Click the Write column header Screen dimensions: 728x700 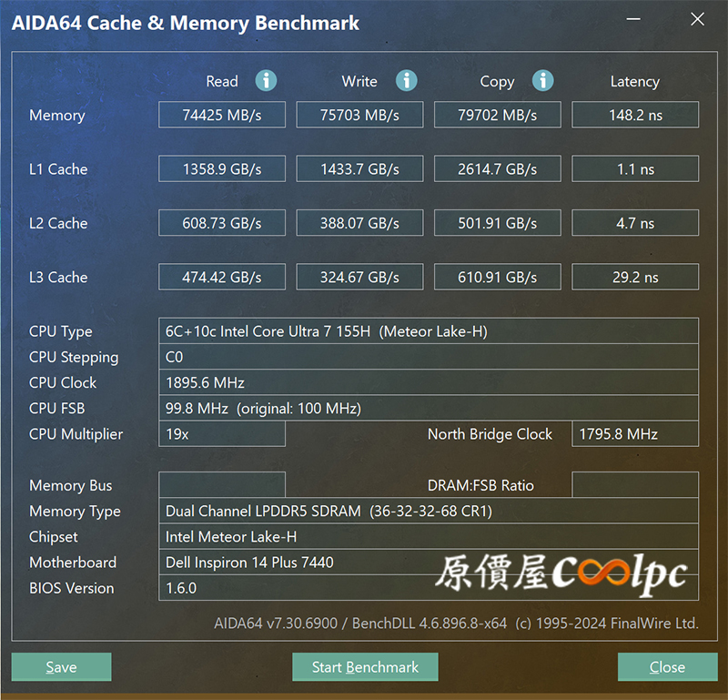pyautogui.click(x=359, y=81)
